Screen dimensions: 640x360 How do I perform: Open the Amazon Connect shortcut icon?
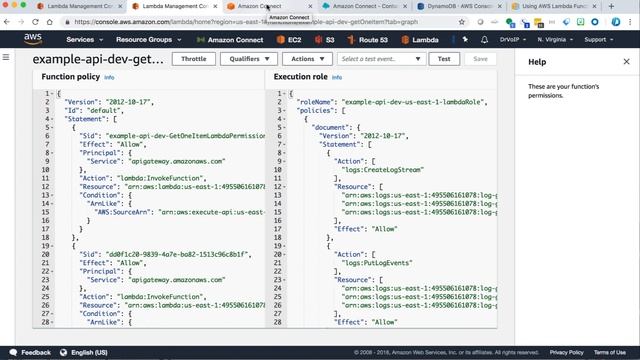(x=200, y=40)
